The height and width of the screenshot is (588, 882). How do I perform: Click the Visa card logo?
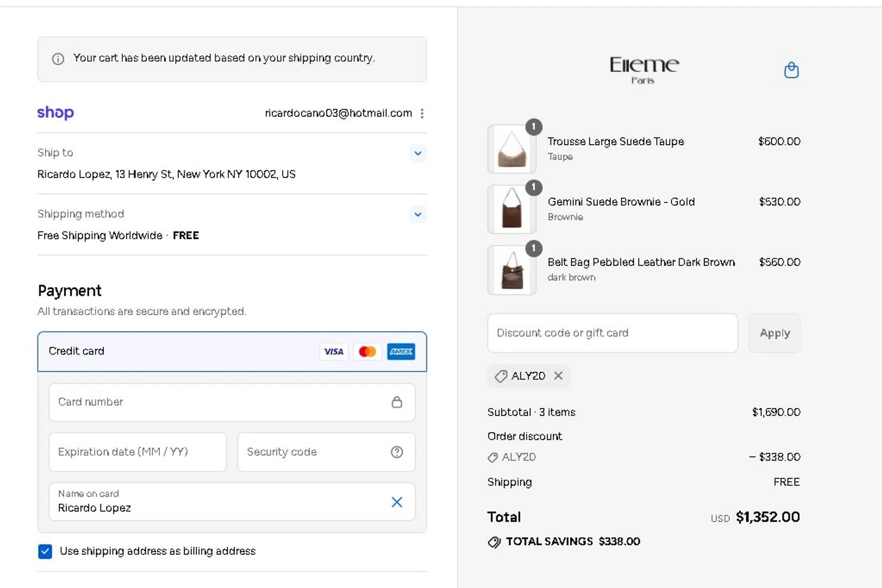tap(333, 352)
